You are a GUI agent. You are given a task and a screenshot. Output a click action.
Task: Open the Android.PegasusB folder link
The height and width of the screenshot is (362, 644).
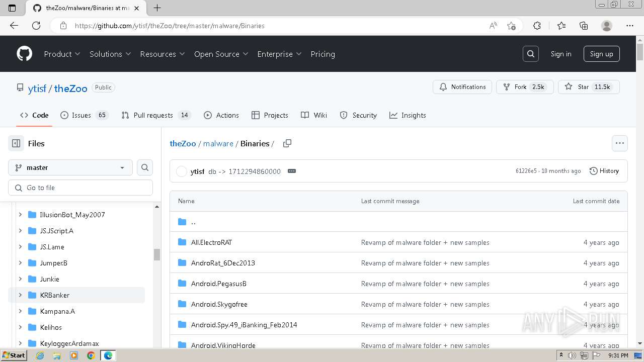tap(218, 284)
